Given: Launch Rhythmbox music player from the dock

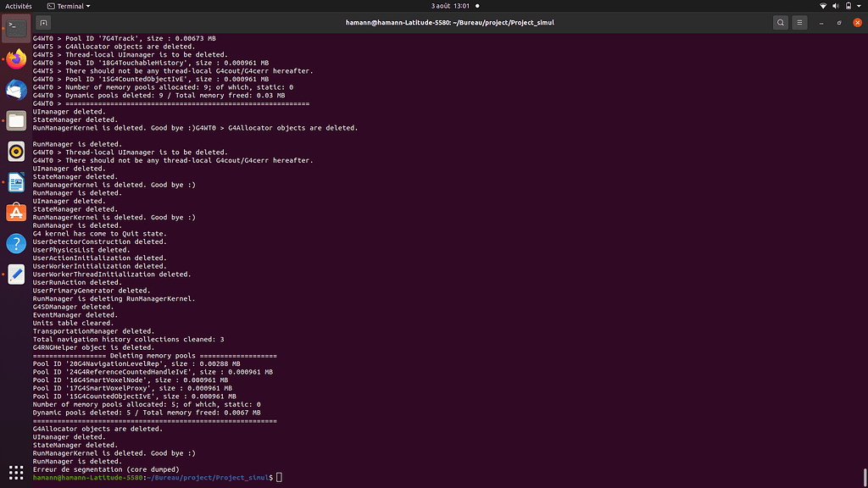Looking at the screenshot, I should coord(15,151).
